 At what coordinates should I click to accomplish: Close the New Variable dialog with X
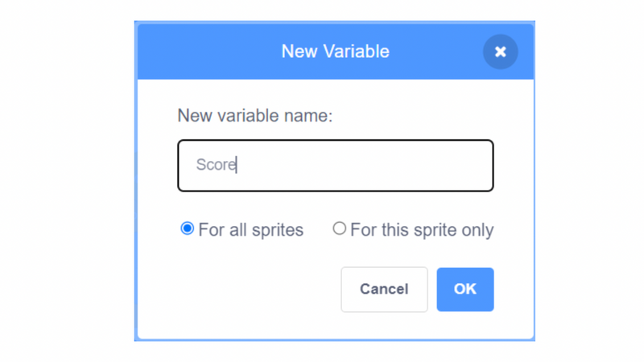point(500,51)
